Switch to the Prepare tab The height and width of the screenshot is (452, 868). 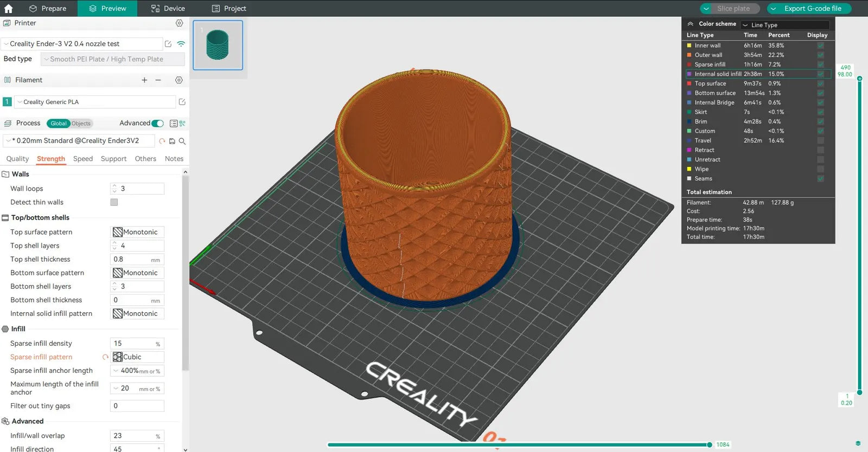tap(48, 8)
